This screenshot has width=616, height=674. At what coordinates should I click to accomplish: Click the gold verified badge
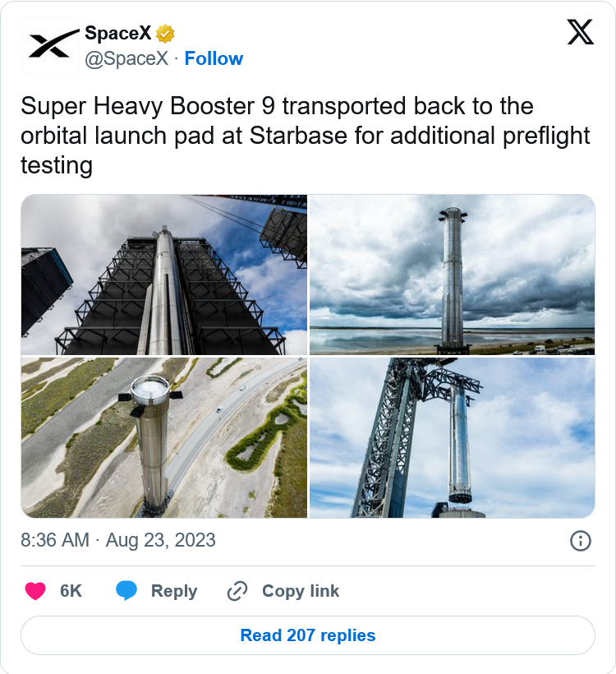click(166, 34)
